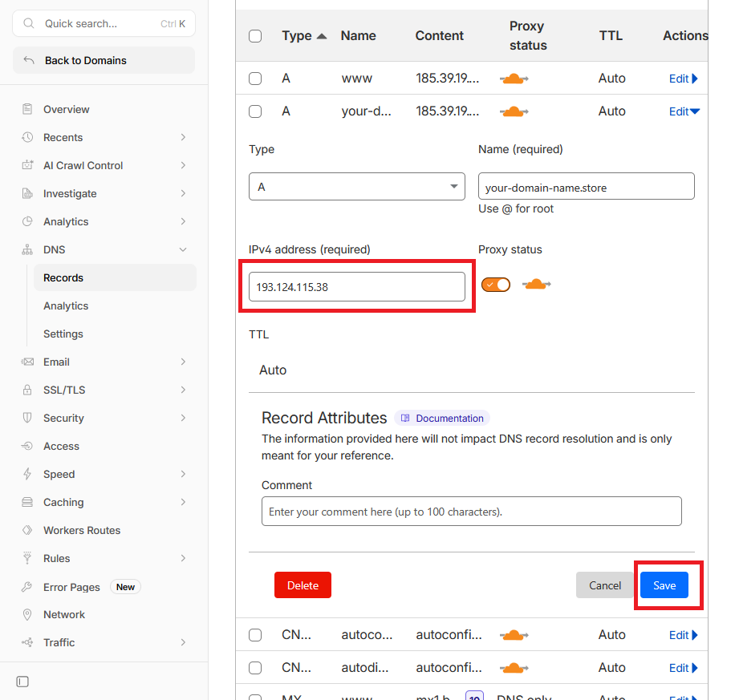Click the Documentation book icon
Viewport: 735px width, 700px height.
coord(405,418)
